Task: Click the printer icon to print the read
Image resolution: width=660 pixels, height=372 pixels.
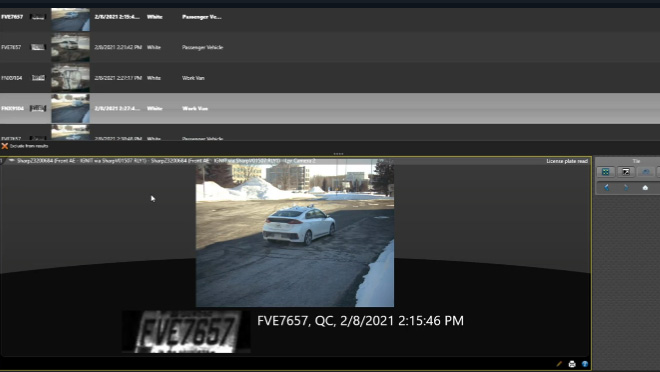Action: [x=572, y=364]
